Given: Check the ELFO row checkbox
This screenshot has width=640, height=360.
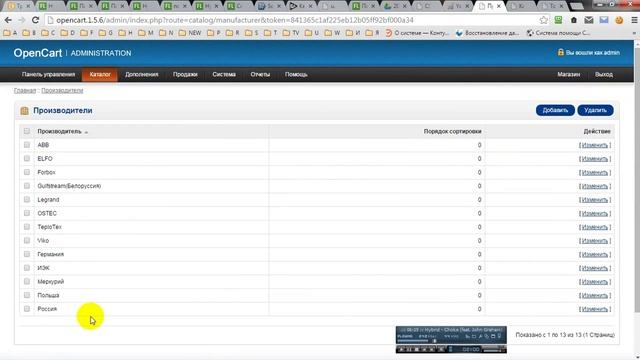Looking at the screenshot, I should [27, 158].
